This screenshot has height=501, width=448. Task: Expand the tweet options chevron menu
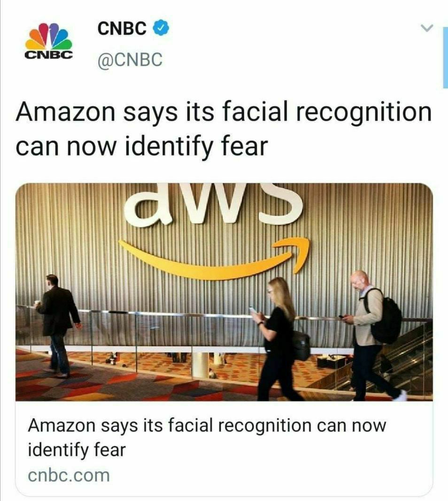(426, 28)
